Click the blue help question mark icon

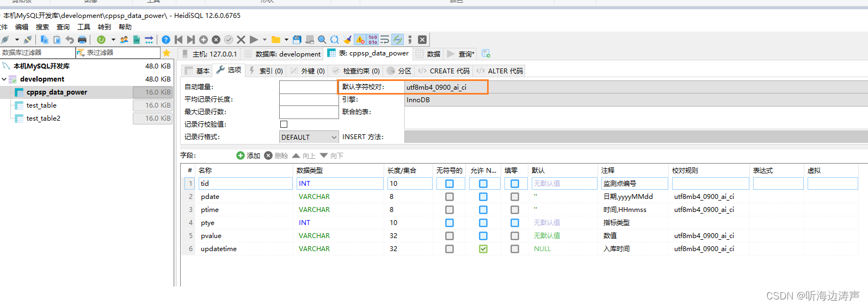[166, 40]
